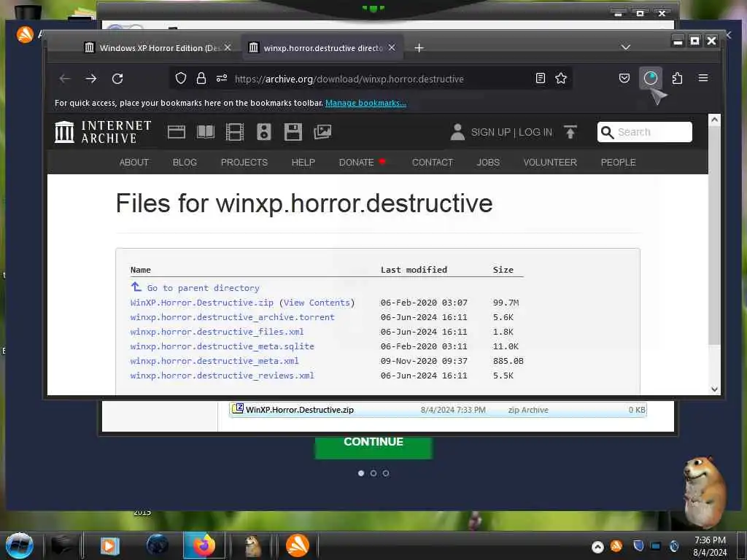
Task: Click Go to parent directory link
Action: 204,288
